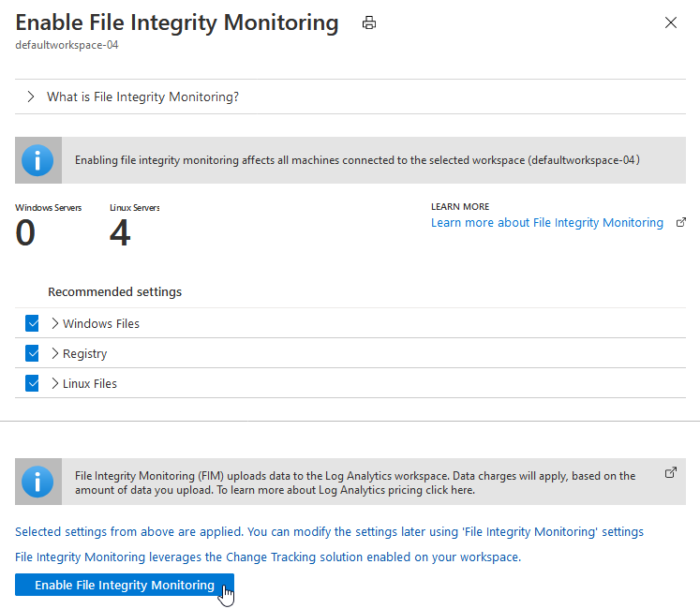Click the Recommended settings heading
Viewport: 700px width, 609px height.
(114, 292)
